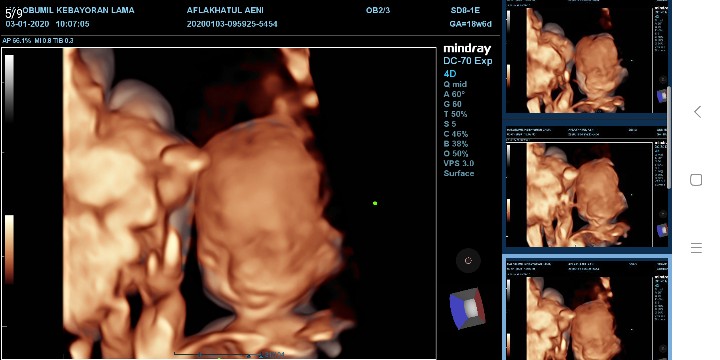Click the DC-70 Exp model label

[x=467, y=61]
